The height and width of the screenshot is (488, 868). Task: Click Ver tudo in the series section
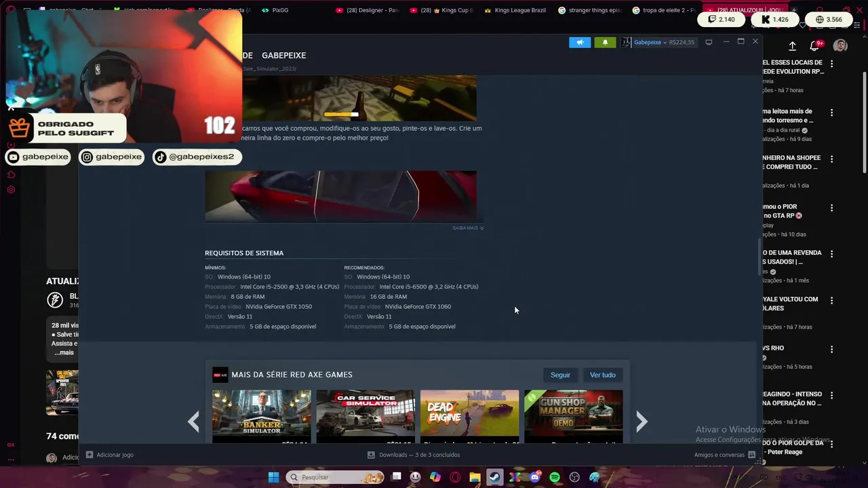tap(603, 375)
